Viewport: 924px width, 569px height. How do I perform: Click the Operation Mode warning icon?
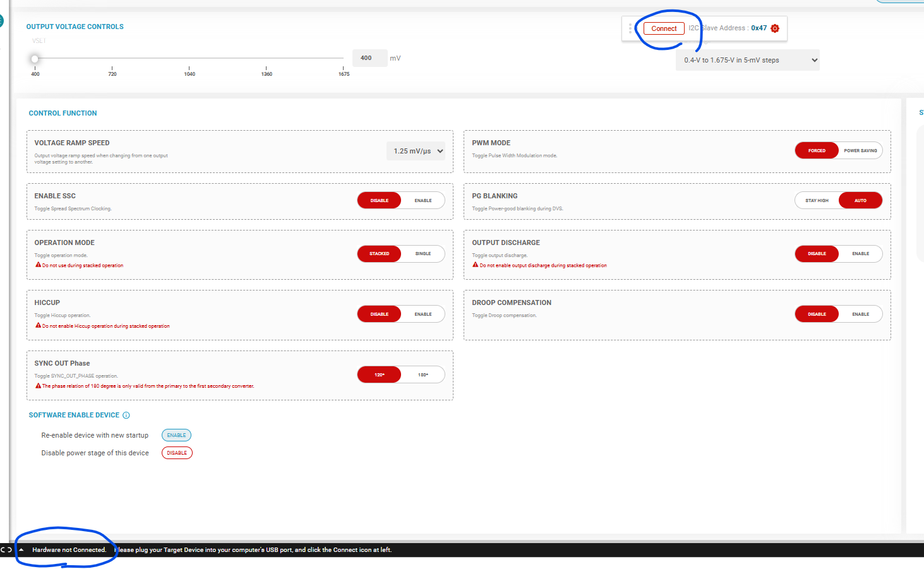point(38,265)
